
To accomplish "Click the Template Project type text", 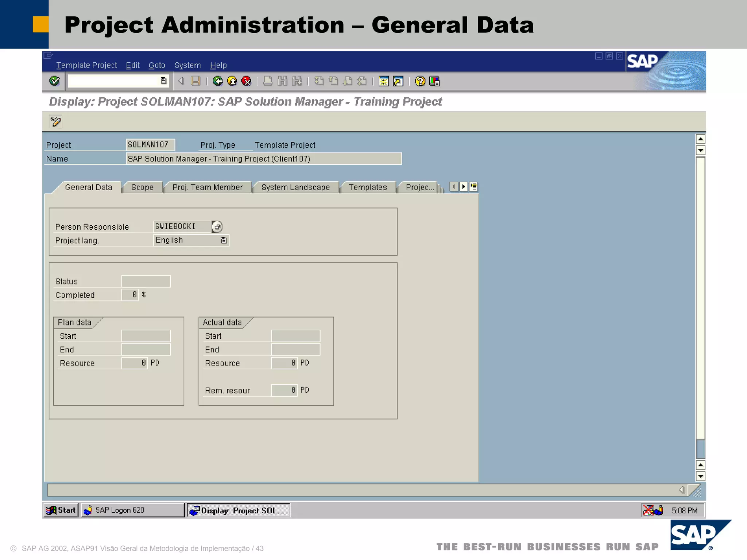I will (x=285, y=145).
